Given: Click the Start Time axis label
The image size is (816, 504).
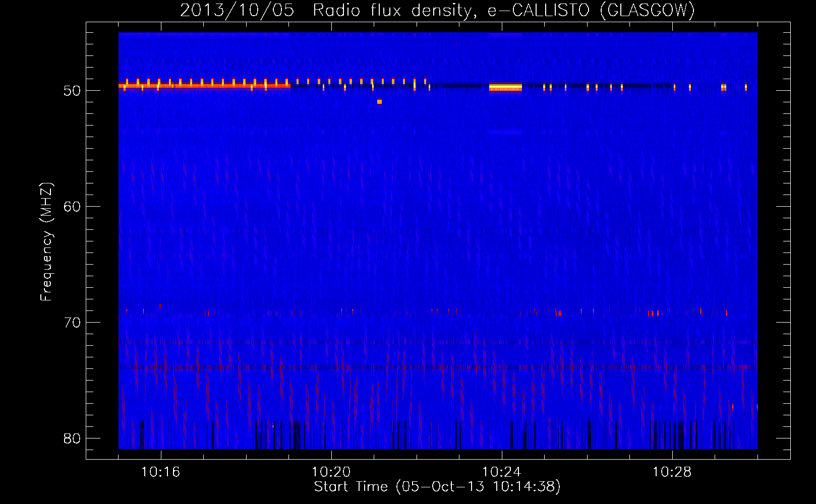Looking at the screenshot, I should [437, 487].
